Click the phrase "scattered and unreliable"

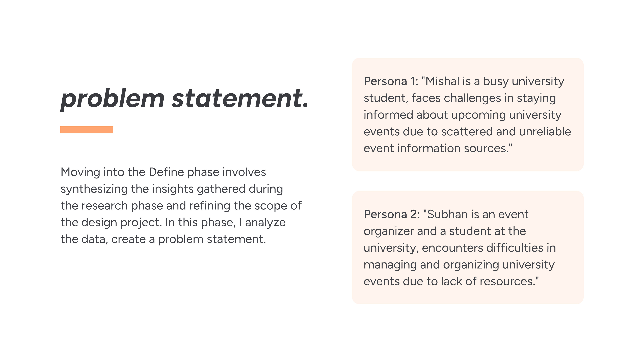pos(506,132)
